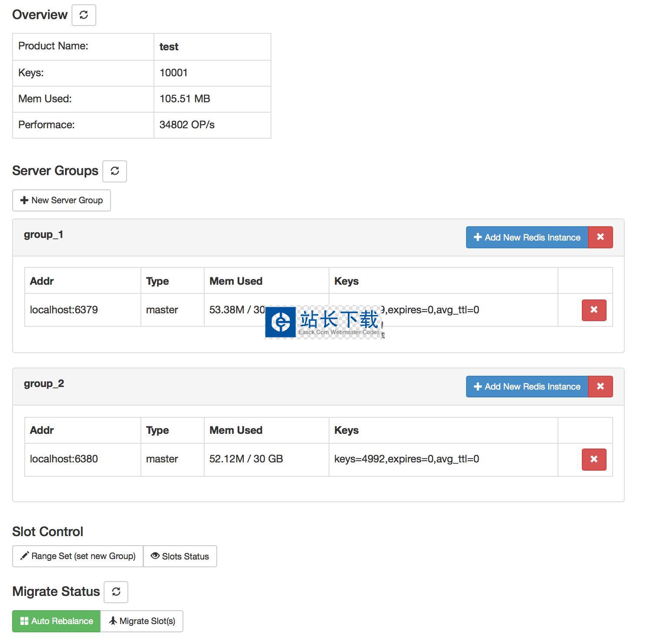The height and width of the screenshot is (644, 646).
Task: Open Migrate Slot(s) dialog
Action: [x=142, y=621]
